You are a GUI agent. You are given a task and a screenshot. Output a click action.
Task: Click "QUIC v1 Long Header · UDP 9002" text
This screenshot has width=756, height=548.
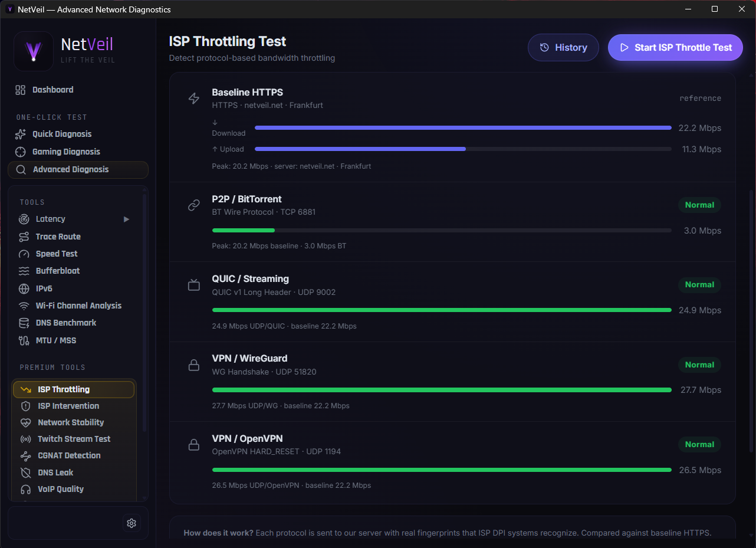point(274,293)
